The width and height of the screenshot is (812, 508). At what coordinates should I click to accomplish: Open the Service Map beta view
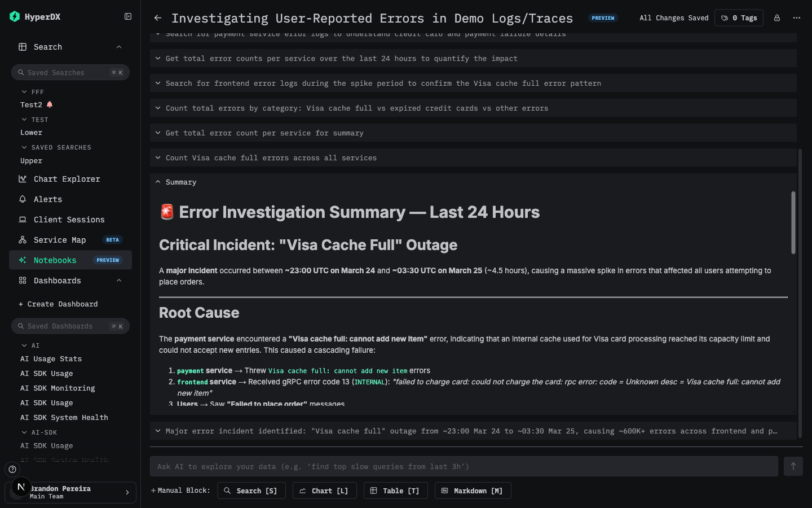(x=59, y=240)
